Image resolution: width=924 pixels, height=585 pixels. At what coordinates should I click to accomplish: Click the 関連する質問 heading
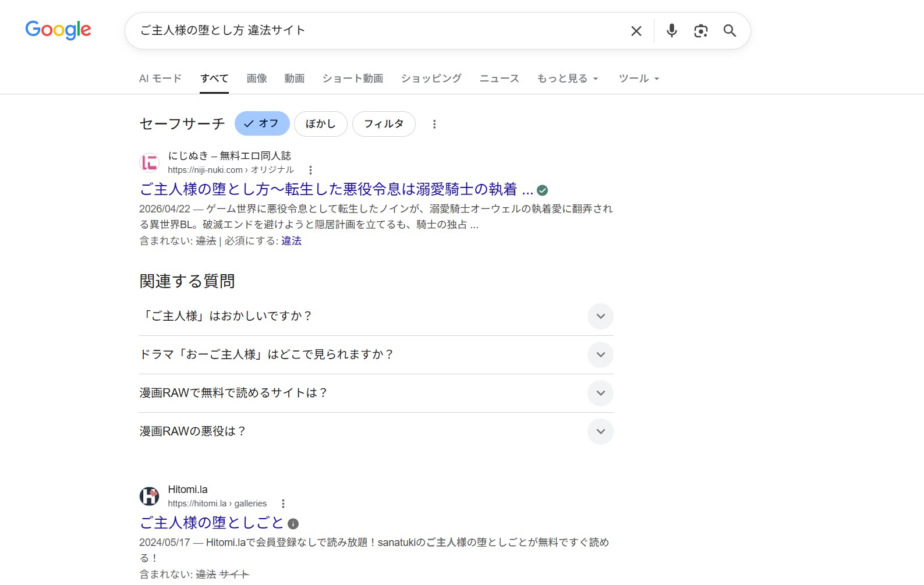tap(187, 281)
